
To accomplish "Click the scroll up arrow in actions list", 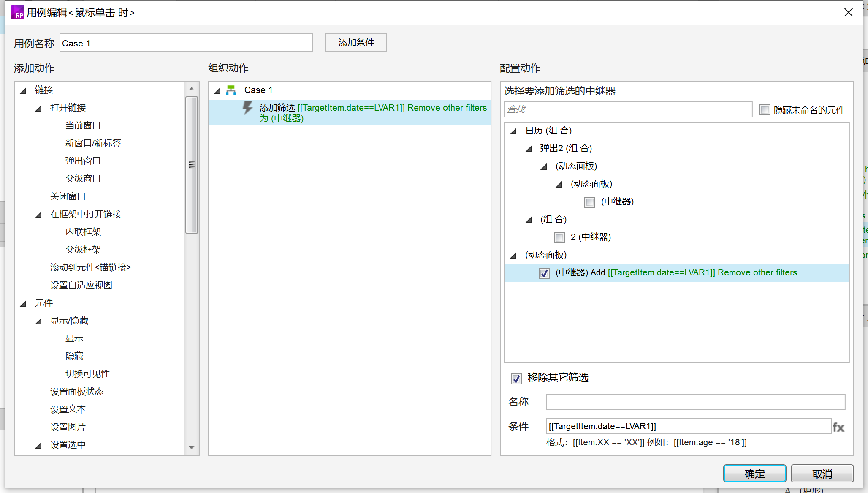I will point(191,89).
